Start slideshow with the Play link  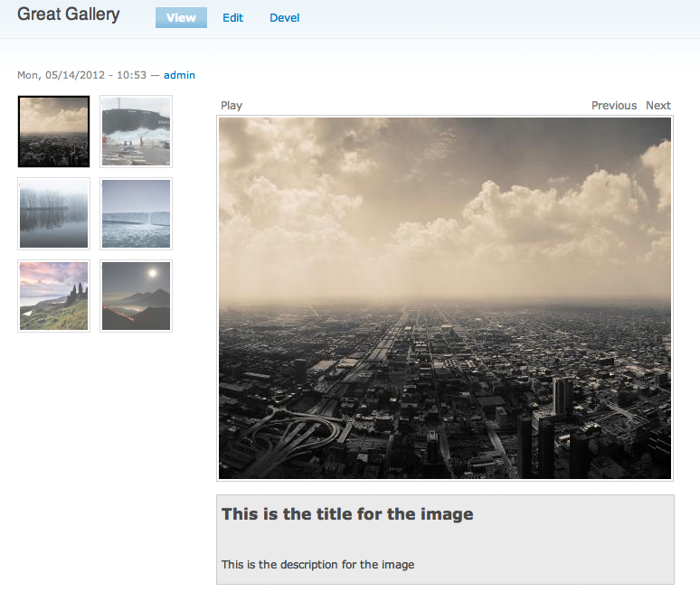point(232,105)
